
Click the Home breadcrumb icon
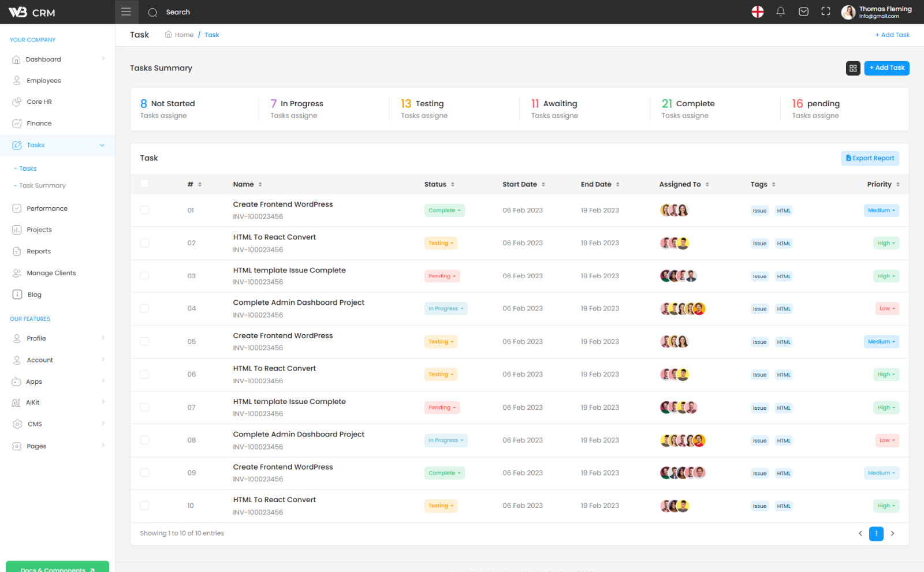169,35
